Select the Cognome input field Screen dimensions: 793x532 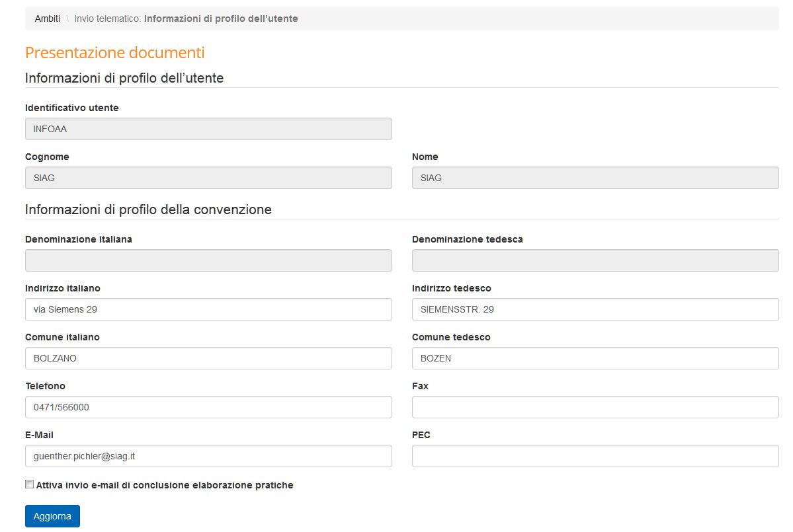point(208,178)
